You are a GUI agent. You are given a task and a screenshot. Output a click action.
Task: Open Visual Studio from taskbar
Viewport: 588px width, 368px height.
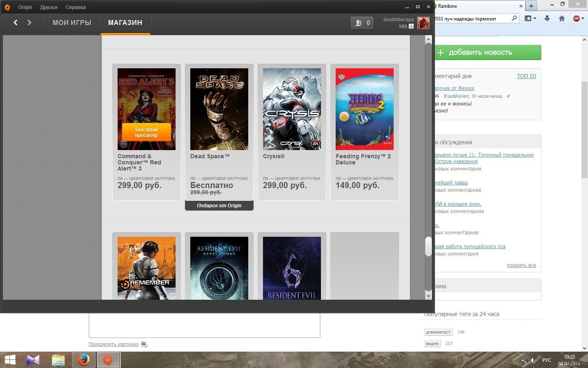click(33, 360)
